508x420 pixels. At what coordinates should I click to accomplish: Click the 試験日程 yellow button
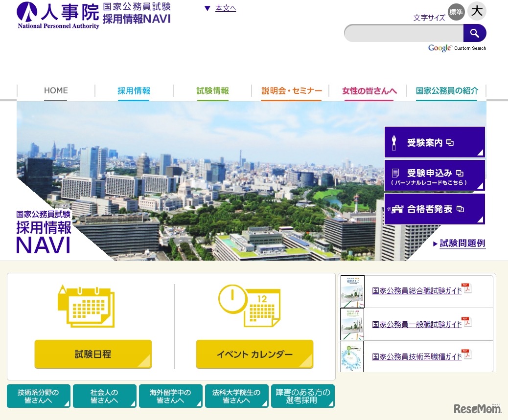coord(93,354)
